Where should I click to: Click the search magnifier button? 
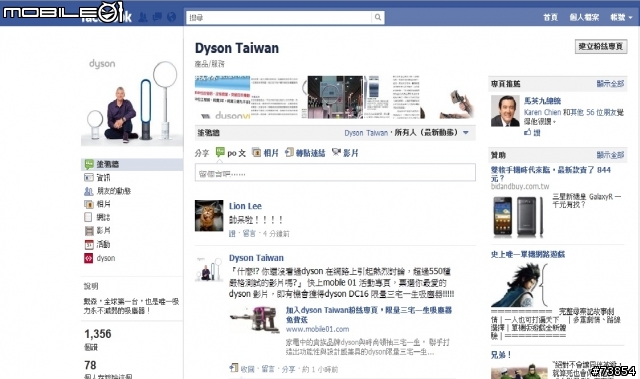click(x=378, y=17)
